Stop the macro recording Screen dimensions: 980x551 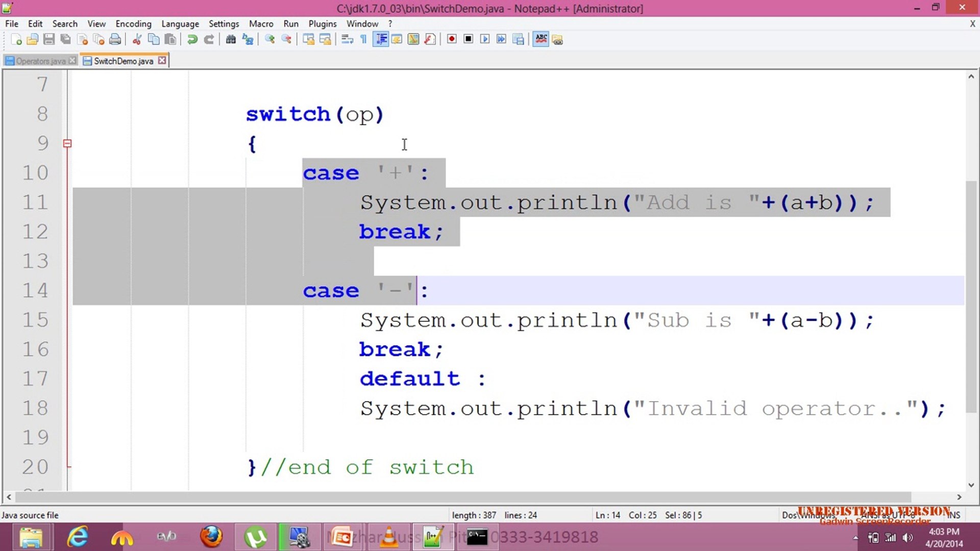468,39
